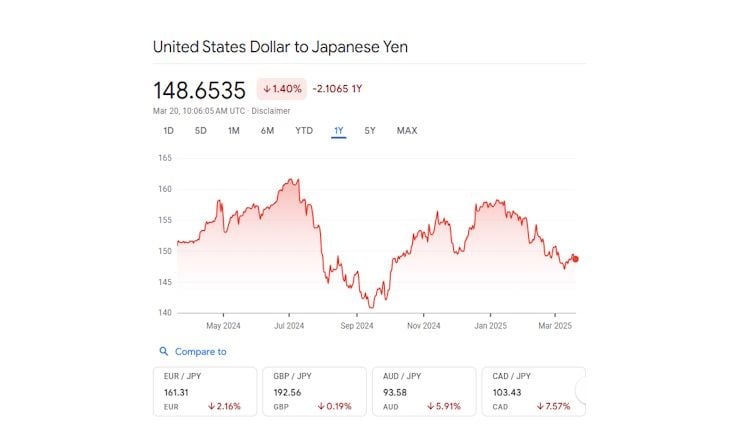The image size is (750, 443).
Task: Open the 5Y chart view
Action: (370, 131)
